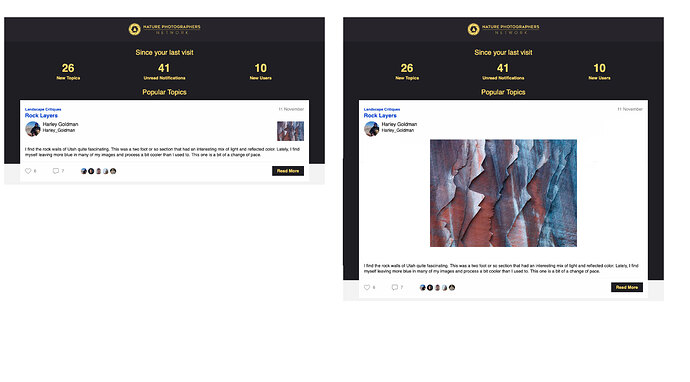
Task: Click comment bubble icon in large-photo email
Action: pos(395,287)
